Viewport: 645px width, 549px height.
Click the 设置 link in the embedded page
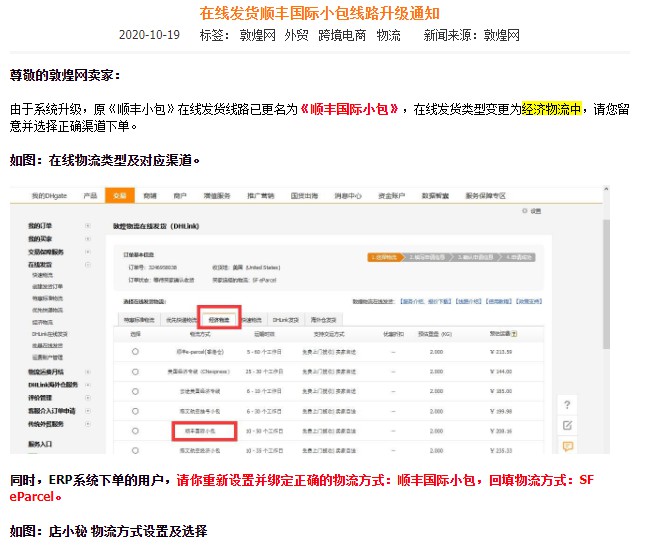536,211
